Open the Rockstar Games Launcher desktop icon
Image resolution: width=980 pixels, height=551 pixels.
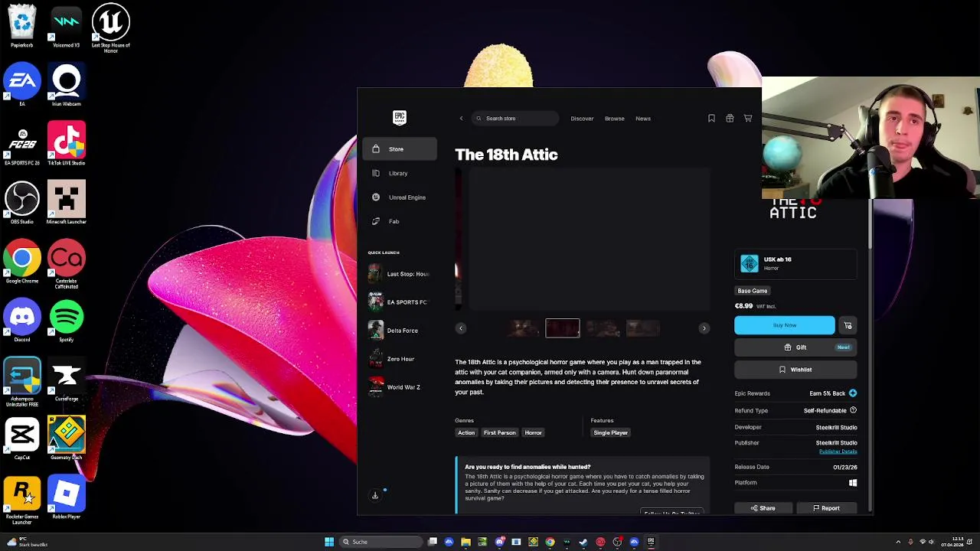click(21, 499)
